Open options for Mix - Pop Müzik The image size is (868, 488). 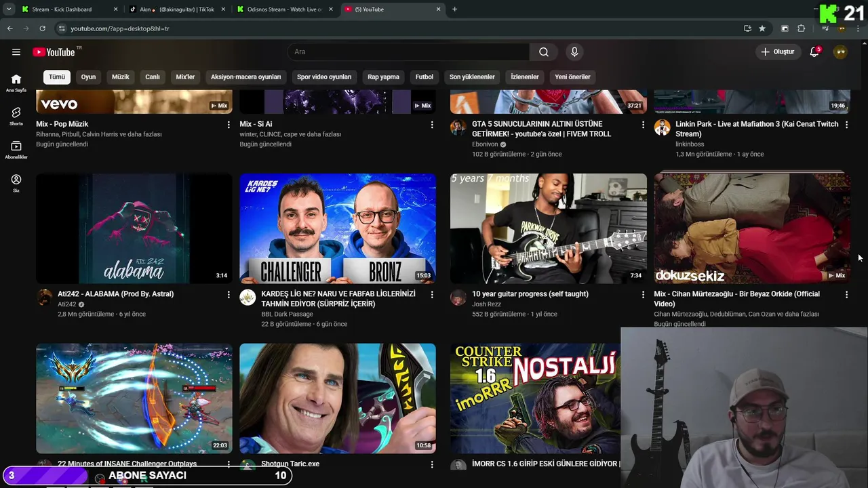click(229, 125)
